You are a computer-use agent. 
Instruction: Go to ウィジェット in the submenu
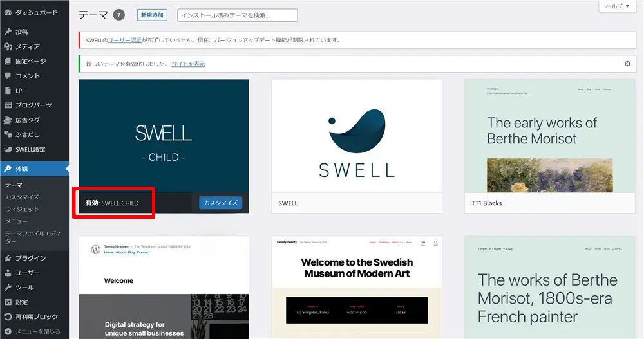(22, 209)
